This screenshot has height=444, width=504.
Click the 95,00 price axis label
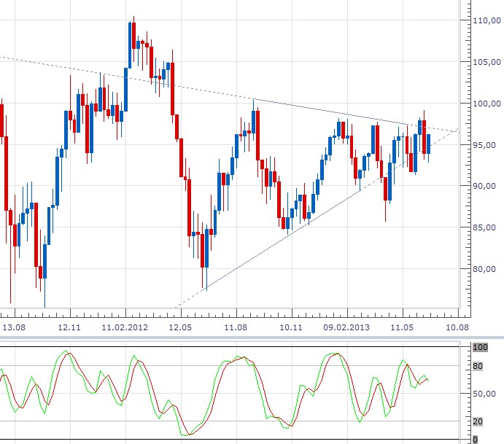coord(484,145)
